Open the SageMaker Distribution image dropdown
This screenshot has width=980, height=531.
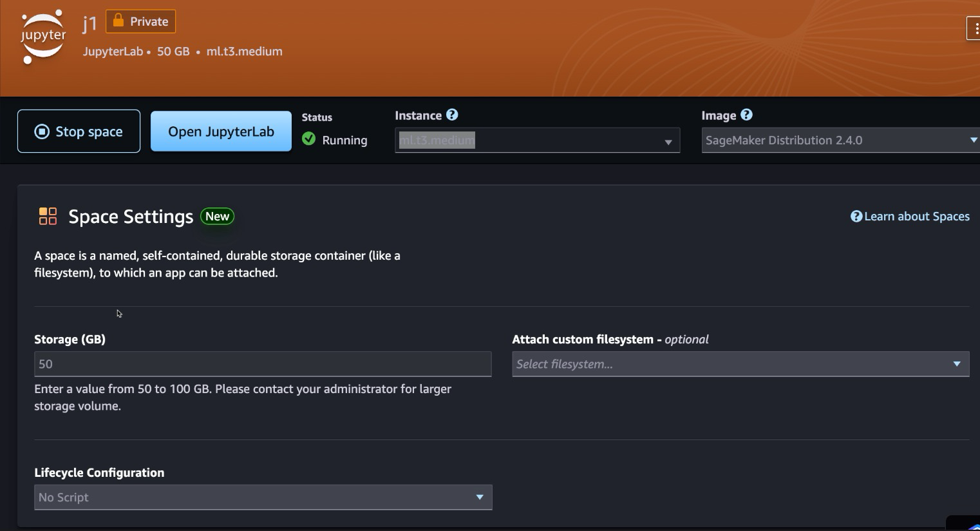(x=972, y=140)
